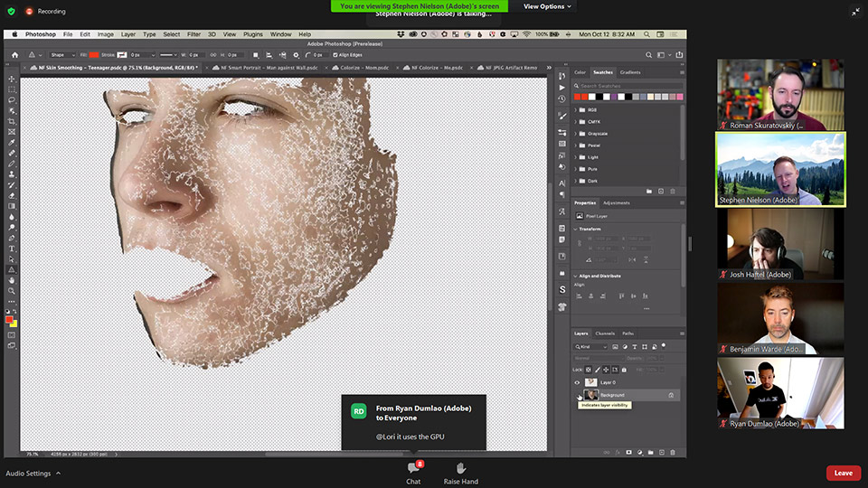The width and height of the screenshot is (868, 488).
Task: Click the Fill color swatch
Action: point(94,55)
